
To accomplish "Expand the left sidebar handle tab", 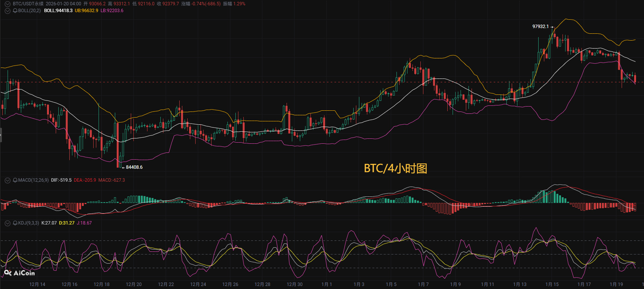I will [x=1, y=135].
